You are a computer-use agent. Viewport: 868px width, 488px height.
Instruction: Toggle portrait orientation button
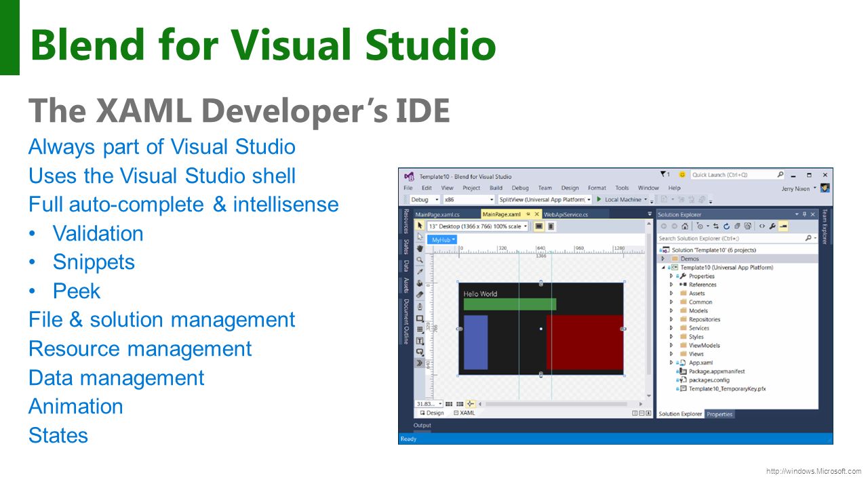[551, 226]
